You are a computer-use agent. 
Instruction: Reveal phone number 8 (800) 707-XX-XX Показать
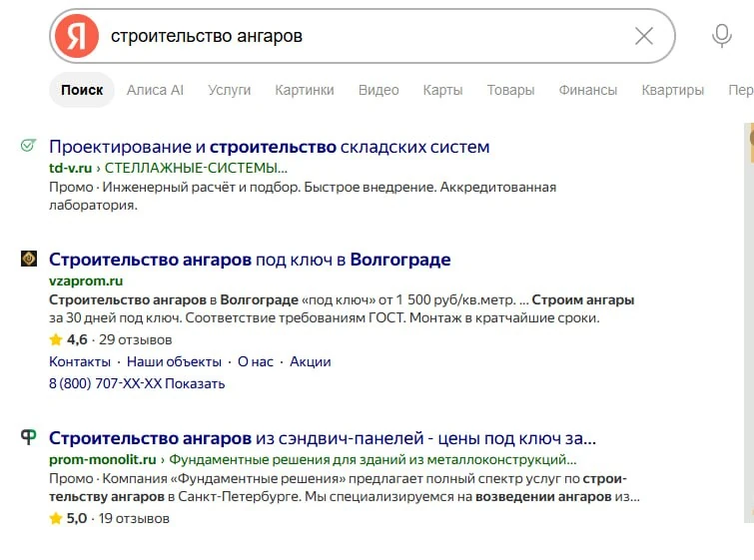point(137,383)
